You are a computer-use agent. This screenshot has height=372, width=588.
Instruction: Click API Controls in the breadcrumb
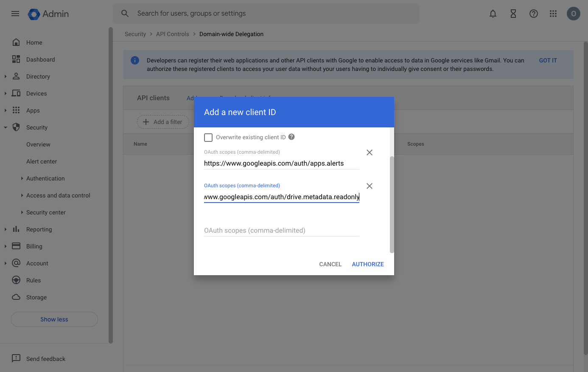[172, 34]
